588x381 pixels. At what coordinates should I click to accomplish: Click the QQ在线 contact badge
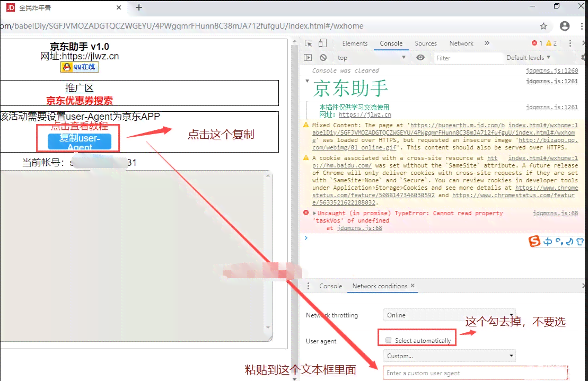(x=80, y=67)
